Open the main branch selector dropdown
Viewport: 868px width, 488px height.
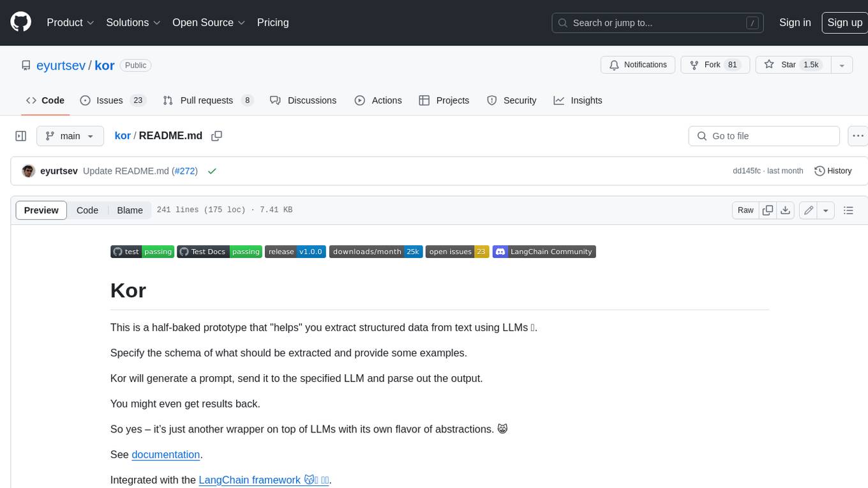click(x=70, y=136)
